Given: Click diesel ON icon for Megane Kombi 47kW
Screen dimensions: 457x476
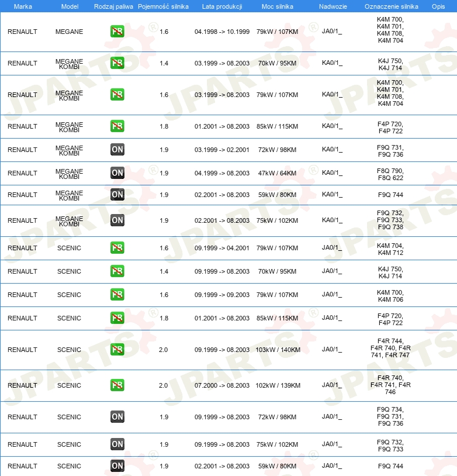Looking at the screenshot, I should [x=117, y=173].
